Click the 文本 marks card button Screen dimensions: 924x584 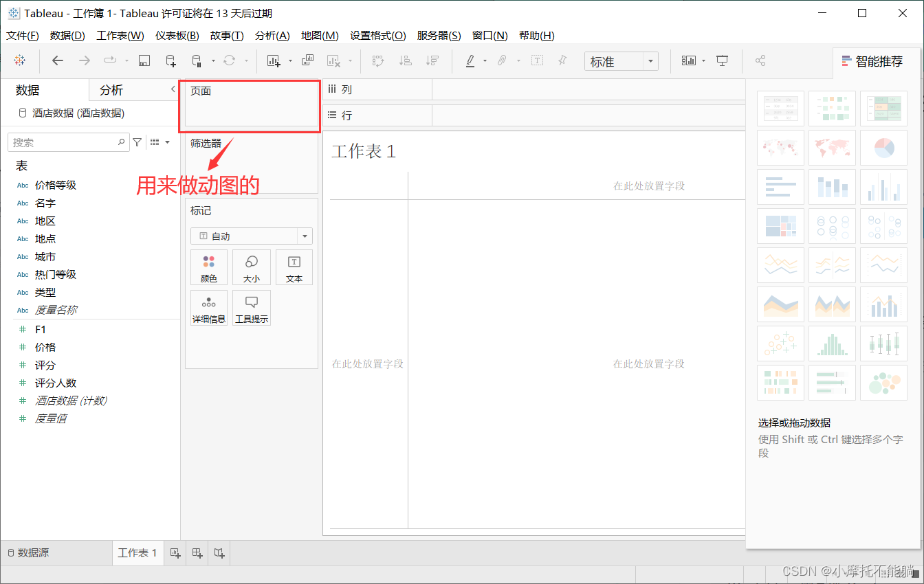[294, 267]
